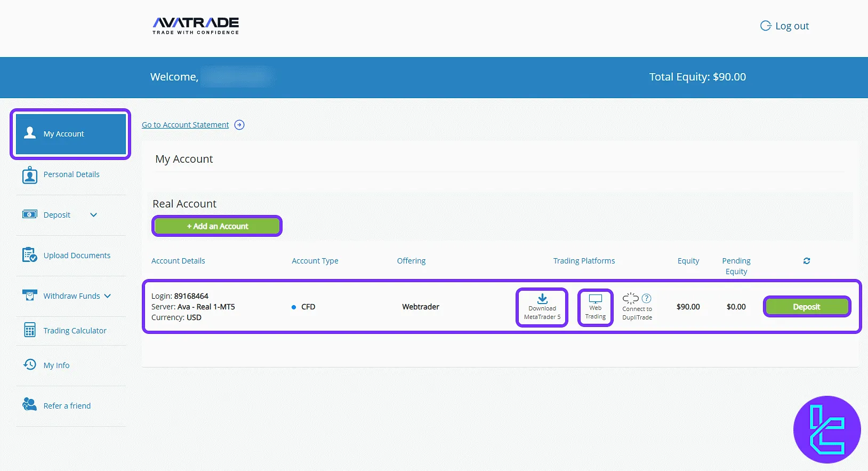Click the Offering column header
The image size is (868, 471).
tap(411, 261)
